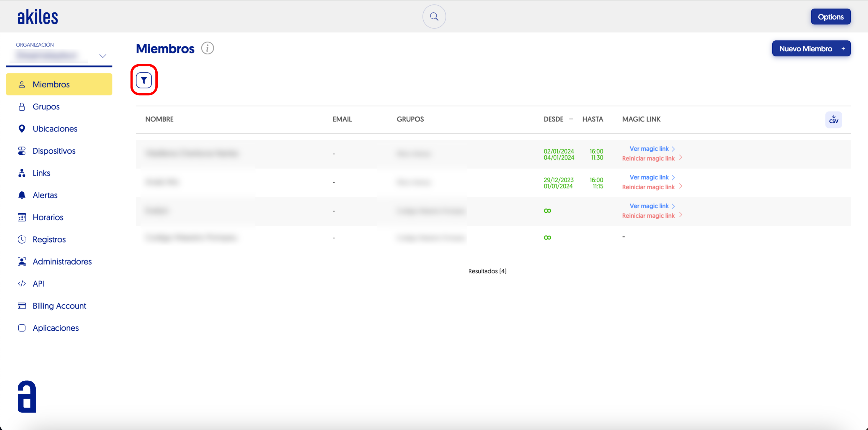The image size is (868, 430).
Task: Open the filter icon button
Action: tap(144, 80)
